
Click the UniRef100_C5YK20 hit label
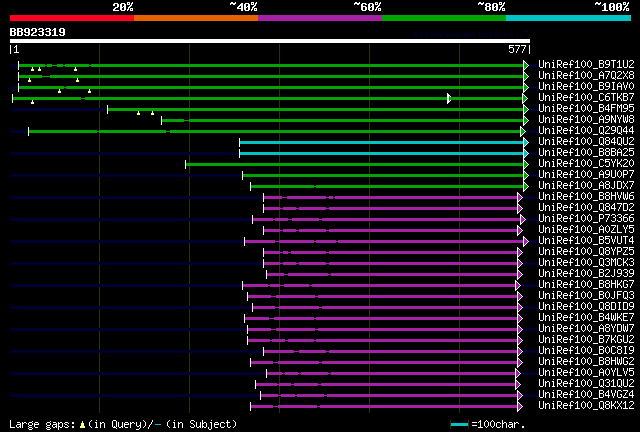pyautogui.click(x=586, y=163)
